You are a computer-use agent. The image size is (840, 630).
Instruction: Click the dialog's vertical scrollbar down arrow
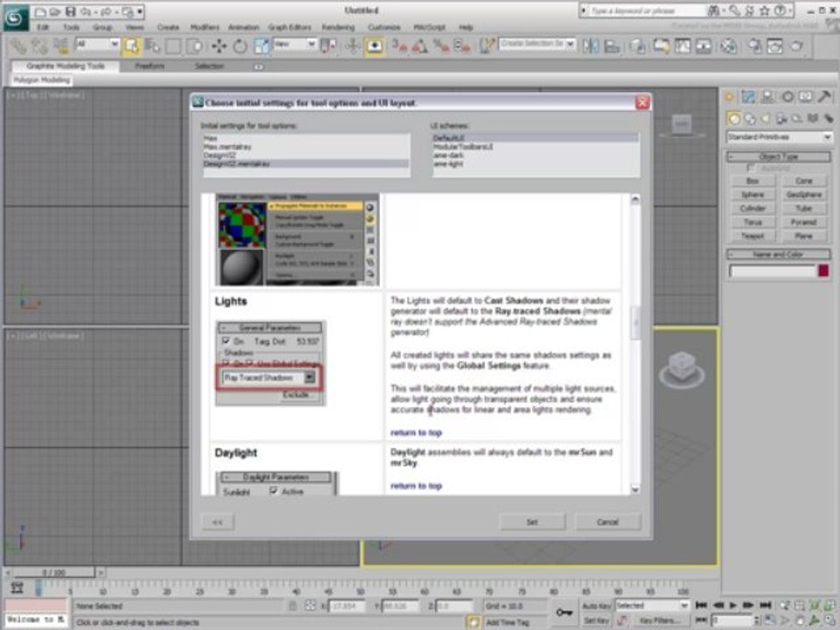[x=635, y=490]
